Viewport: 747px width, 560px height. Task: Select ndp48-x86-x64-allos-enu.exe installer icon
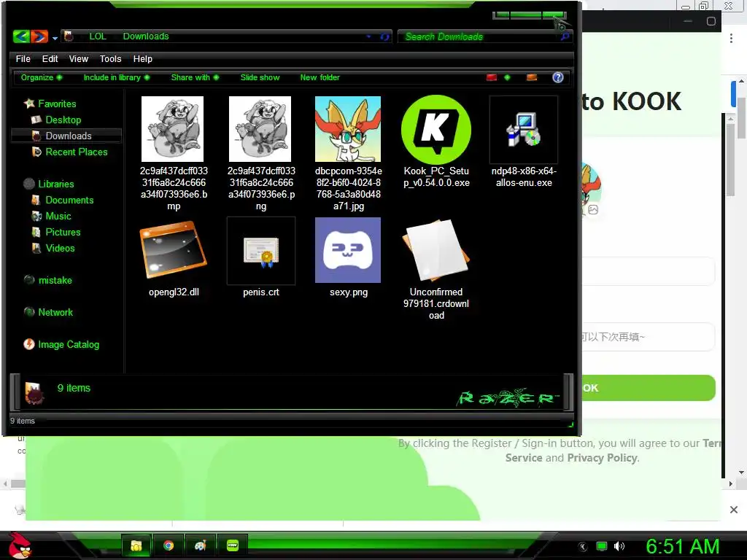[524, 130]
